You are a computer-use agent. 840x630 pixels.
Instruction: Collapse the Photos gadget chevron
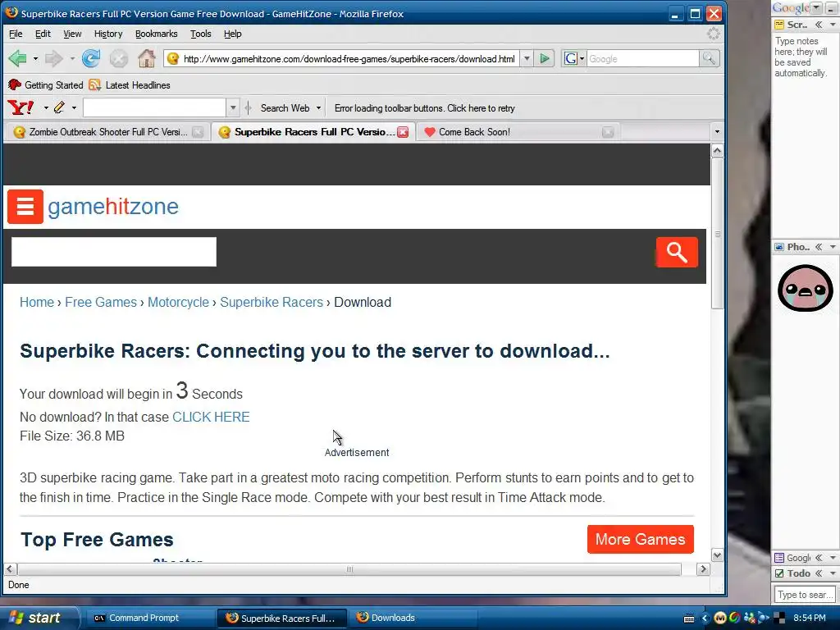(819, 247)
